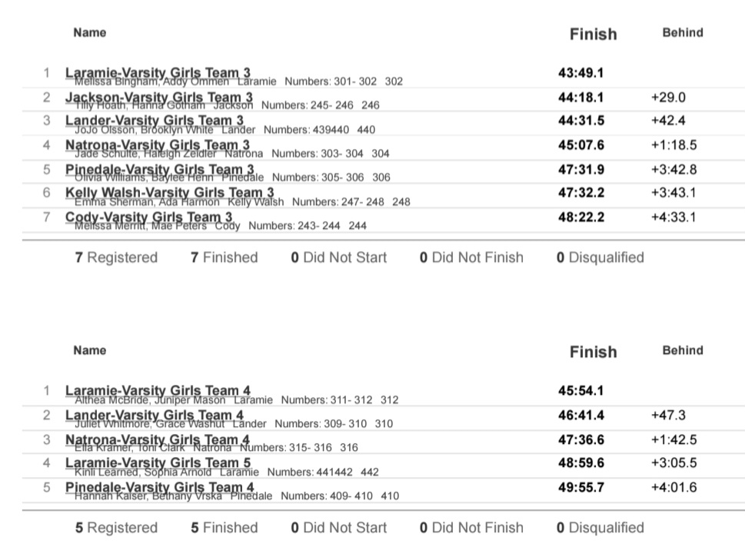This screenshot has height=560, width=745.
Task: Open the Natrona-Varsity Girls Team 3 result
Action: (x=157, y=145)
